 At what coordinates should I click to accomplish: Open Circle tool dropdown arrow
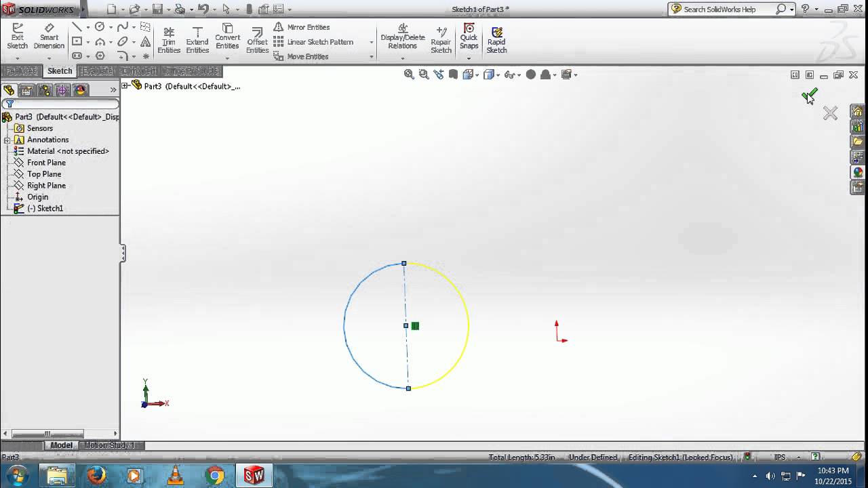click(x=111, y=27)
